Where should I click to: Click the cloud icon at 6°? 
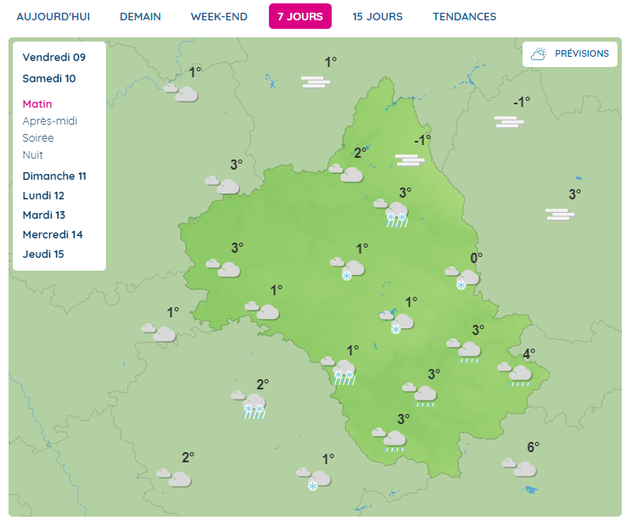519,468
